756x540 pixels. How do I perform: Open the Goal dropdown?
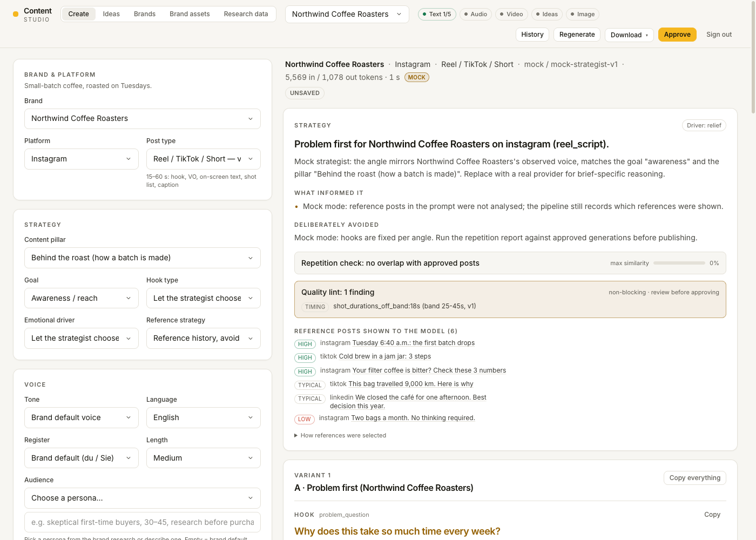[x=82, y=298]
